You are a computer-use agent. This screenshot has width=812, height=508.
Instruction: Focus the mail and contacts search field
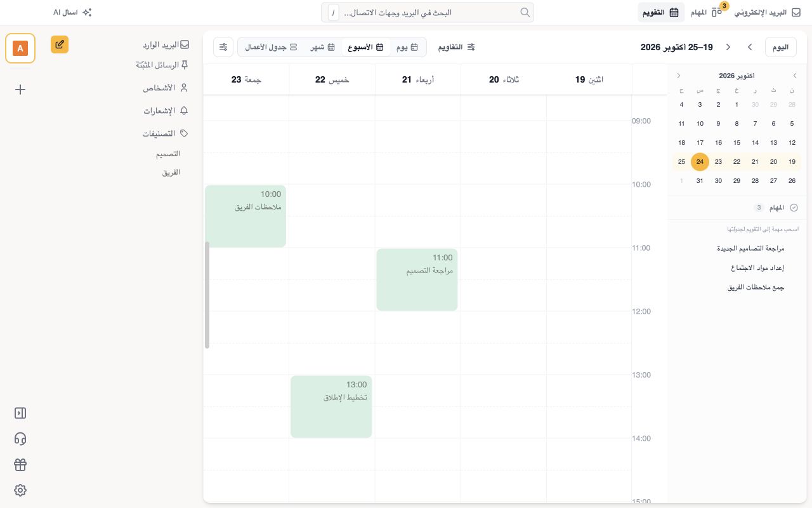428,12
